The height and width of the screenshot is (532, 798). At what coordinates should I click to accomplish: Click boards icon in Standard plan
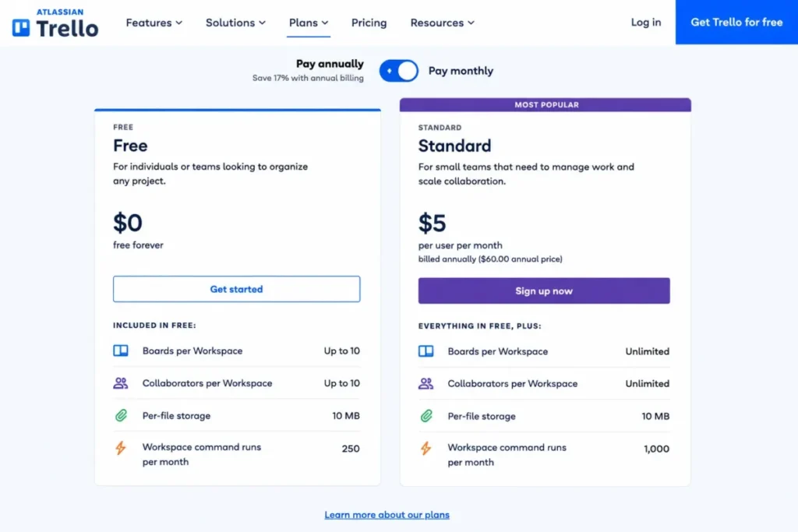point(426,351)
